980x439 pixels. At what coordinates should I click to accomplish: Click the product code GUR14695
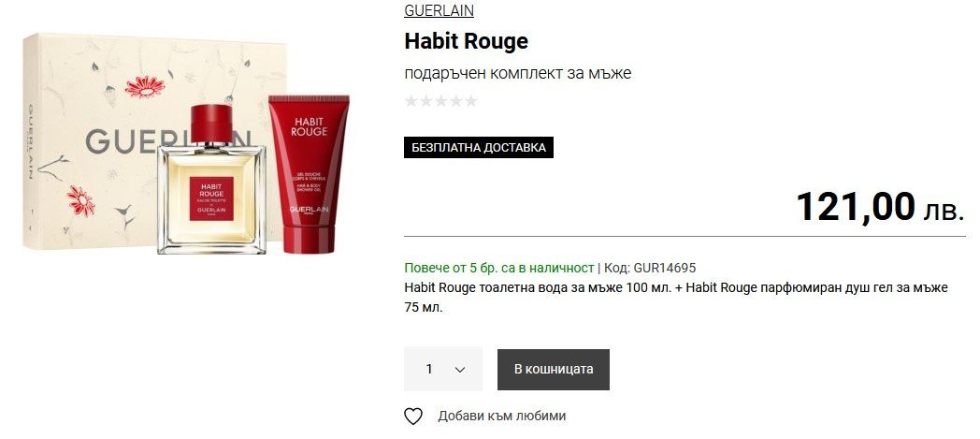click(x=664, y=268)
